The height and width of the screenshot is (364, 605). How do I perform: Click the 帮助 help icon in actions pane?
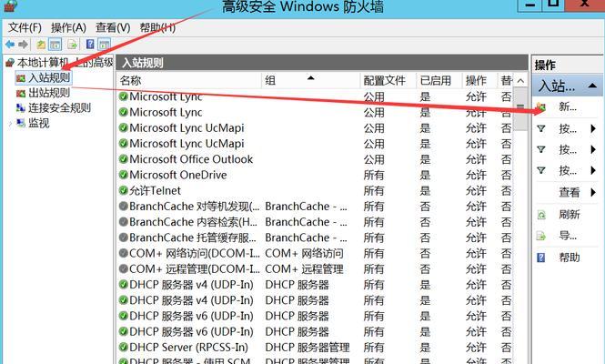541,258
